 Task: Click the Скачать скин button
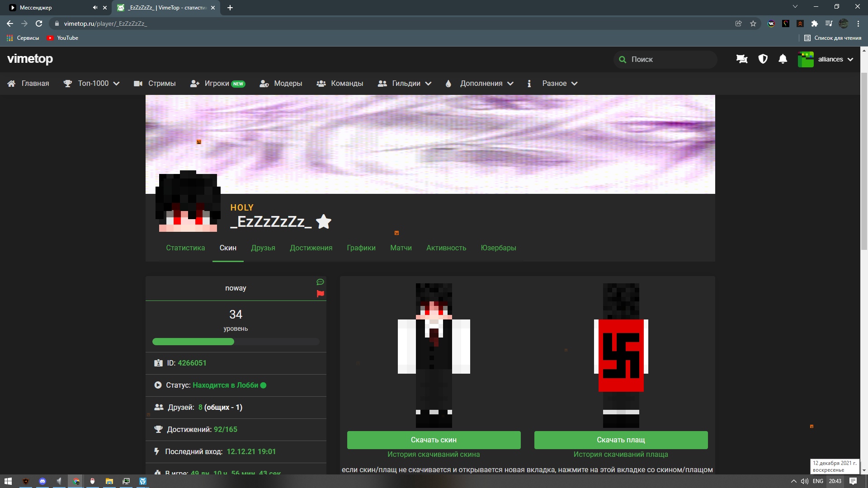tap(434, 440)
